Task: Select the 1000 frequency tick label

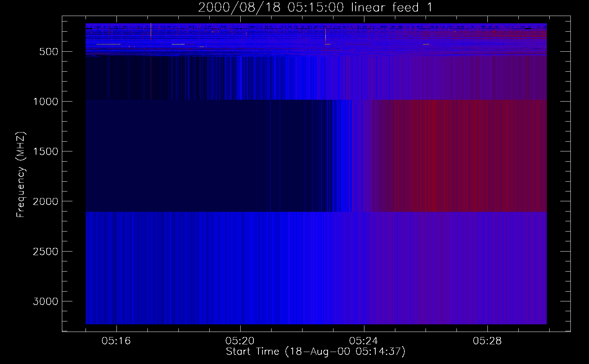Action: (46, 102)
